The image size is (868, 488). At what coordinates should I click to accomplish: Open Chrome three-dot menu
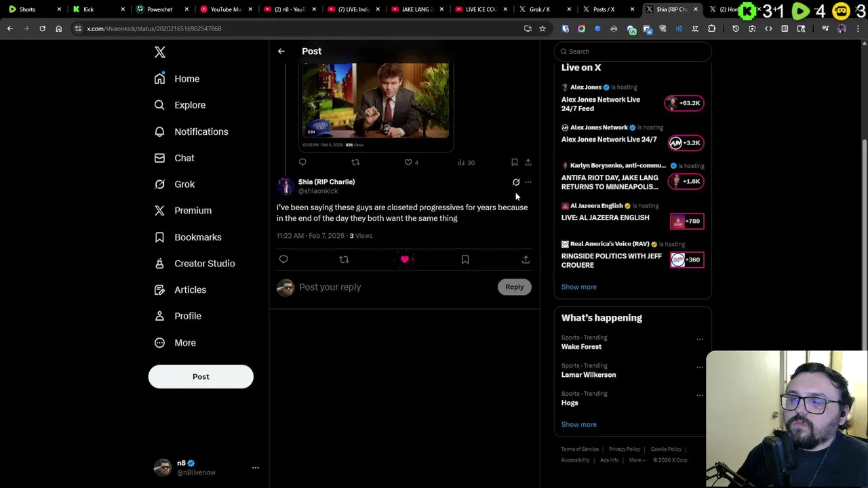click(x=858, y=28)
